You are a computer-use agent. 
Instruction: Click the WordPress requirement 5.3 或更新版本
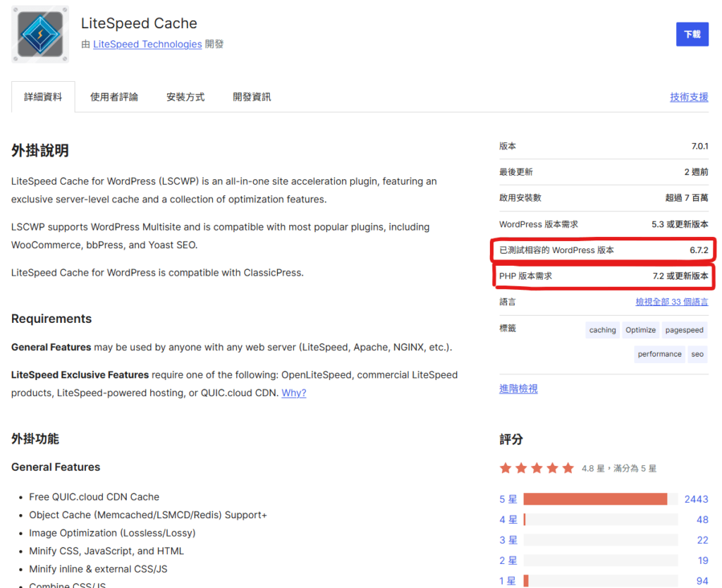tap(680, 224)
